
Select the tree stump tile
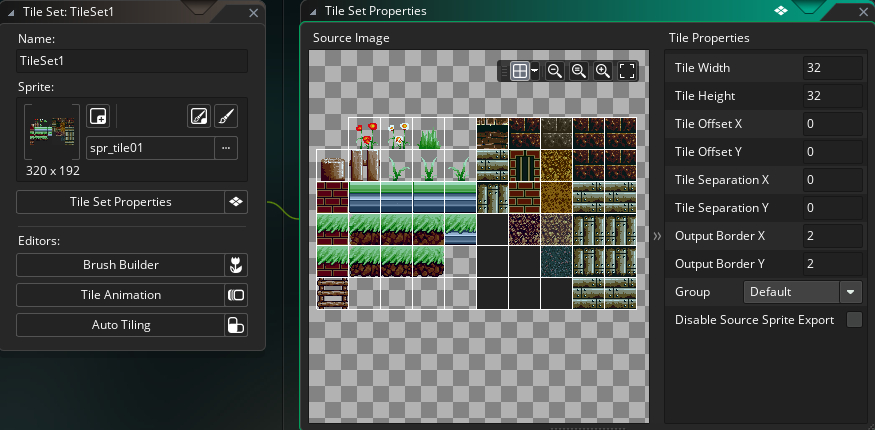(333, 165)
